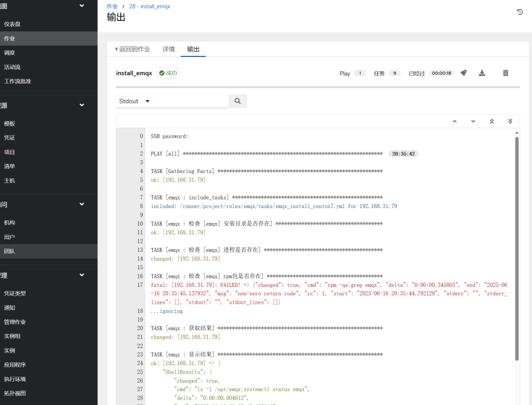The height and width of the screenshot is (405, 532).
Task: Open the Stdout filter dropdown
Action: [x=135, y=101]
